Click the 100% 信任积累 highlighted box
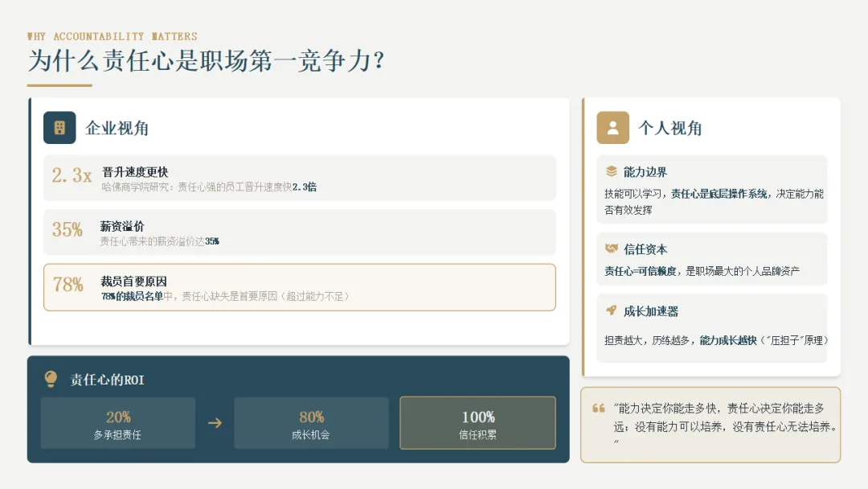This screenshot has width=868, height=489. pos(477,423)
